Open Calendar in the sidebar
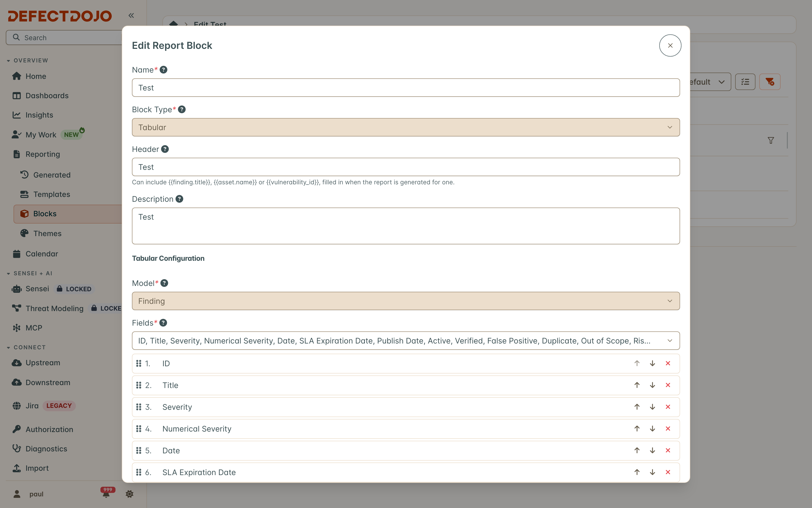Image resolution: width=812 pixels, height=508 pixels. coord(35,254)
